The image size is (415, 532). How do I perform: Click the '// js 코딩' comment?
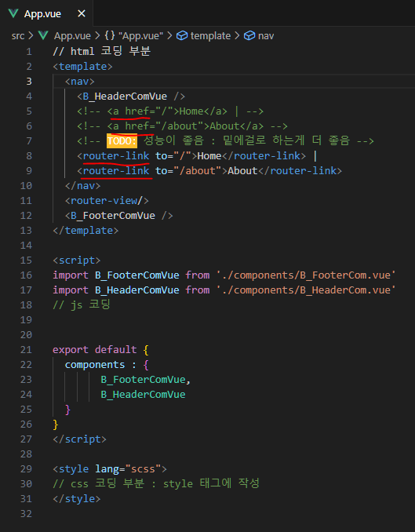[82, 304]
